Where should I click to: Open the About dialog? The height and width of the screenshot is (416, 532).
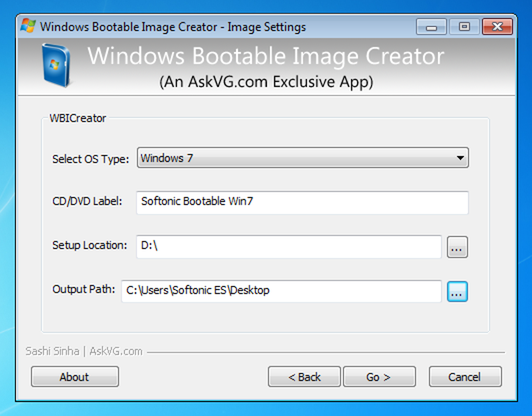(75, 377)
